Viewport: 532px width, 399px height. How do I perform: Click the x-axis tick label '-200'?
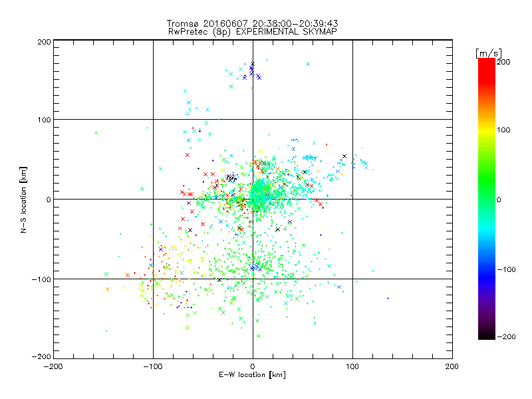click(x=53, y=366)
